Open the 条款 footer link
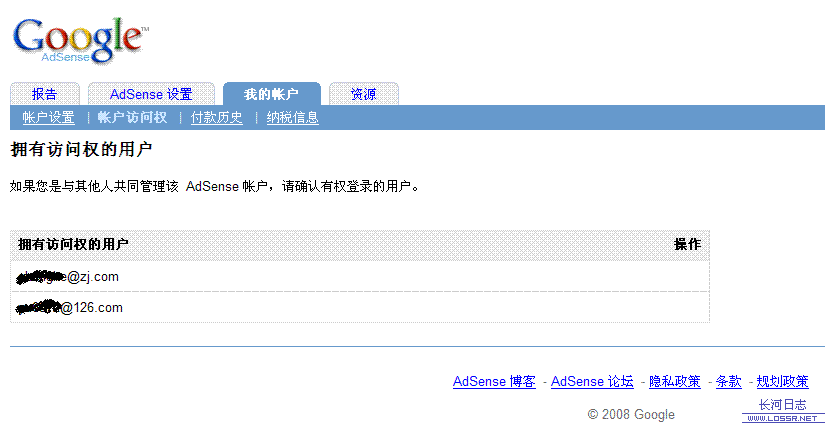The height and width of the screenshot is (423, 825). coord(729,381)
